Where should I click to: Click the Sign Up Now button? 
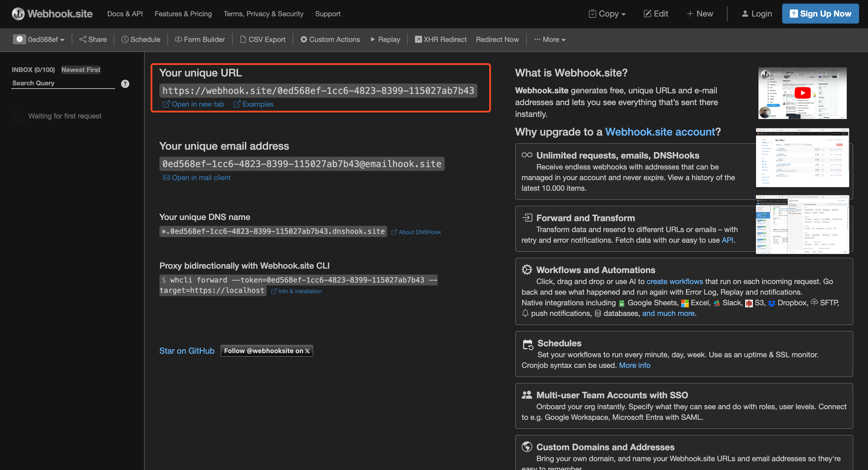click(x=820, y=14)
